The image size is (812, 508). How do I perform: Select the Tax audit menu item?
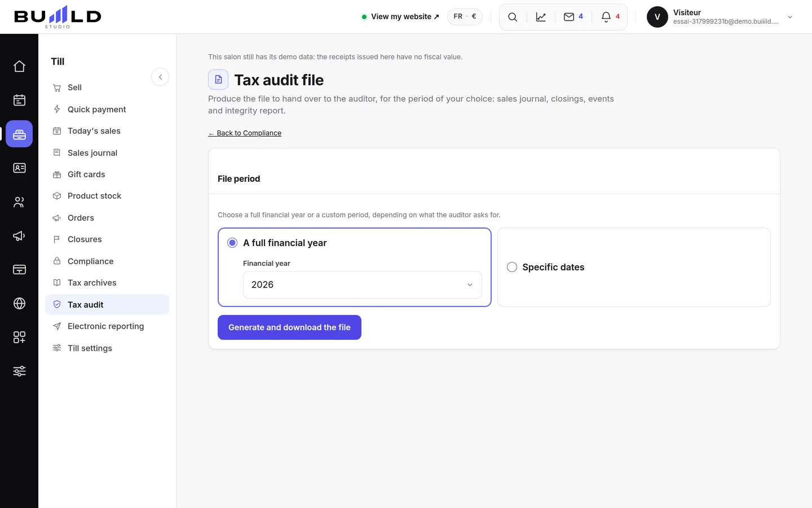[107, 305]
